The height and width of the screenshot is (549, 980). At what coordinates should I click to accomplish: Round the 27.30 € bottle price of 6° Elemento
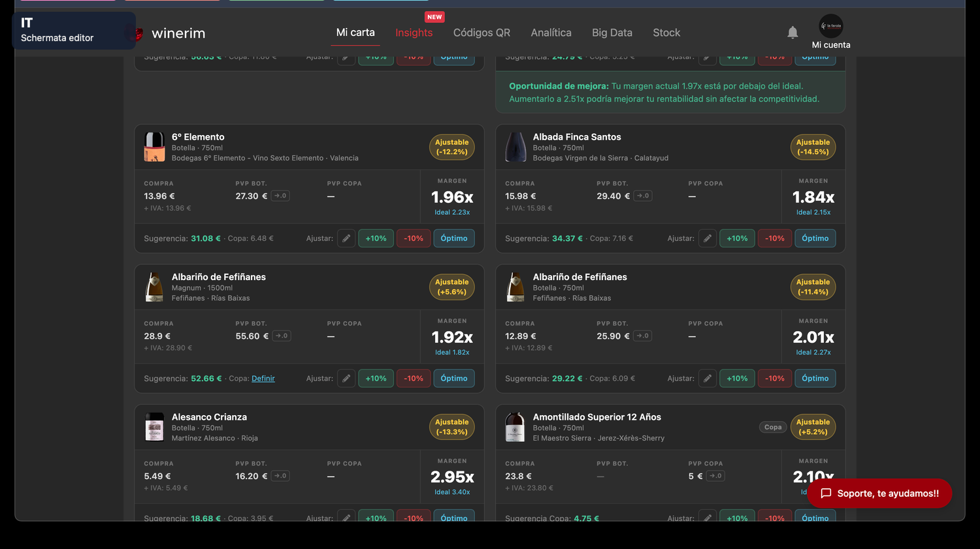280,196
